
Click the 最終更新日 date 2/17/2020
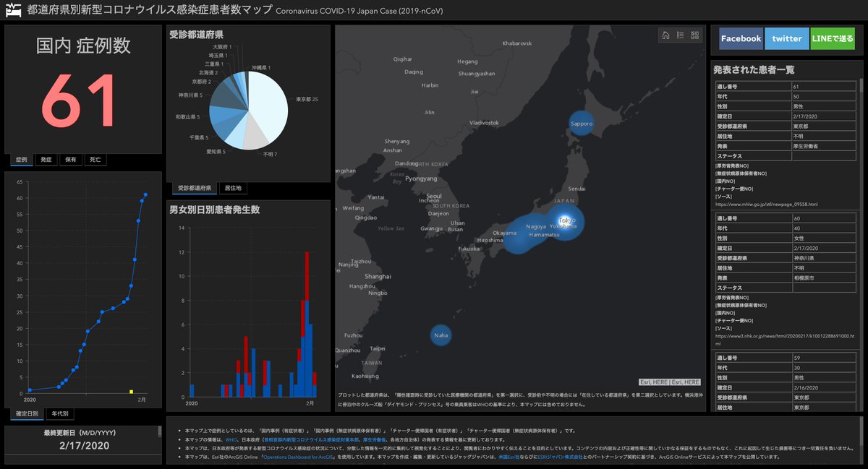[x=83, y=446]
